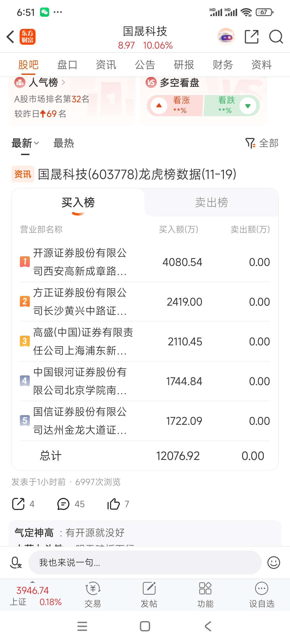Open comments bubble icon with 45
The width and height of the screenshot is (290, 644).
[x=63, y=504]
